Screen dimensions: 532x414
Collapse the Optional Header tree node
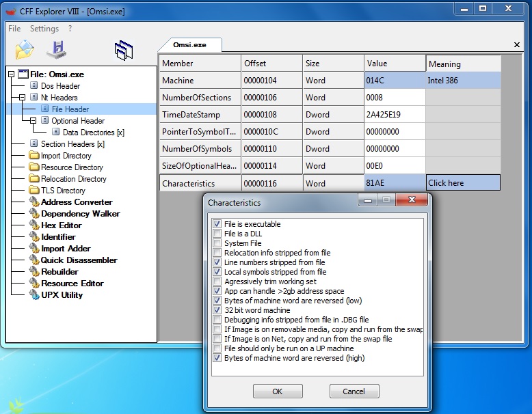click(33, 121)
